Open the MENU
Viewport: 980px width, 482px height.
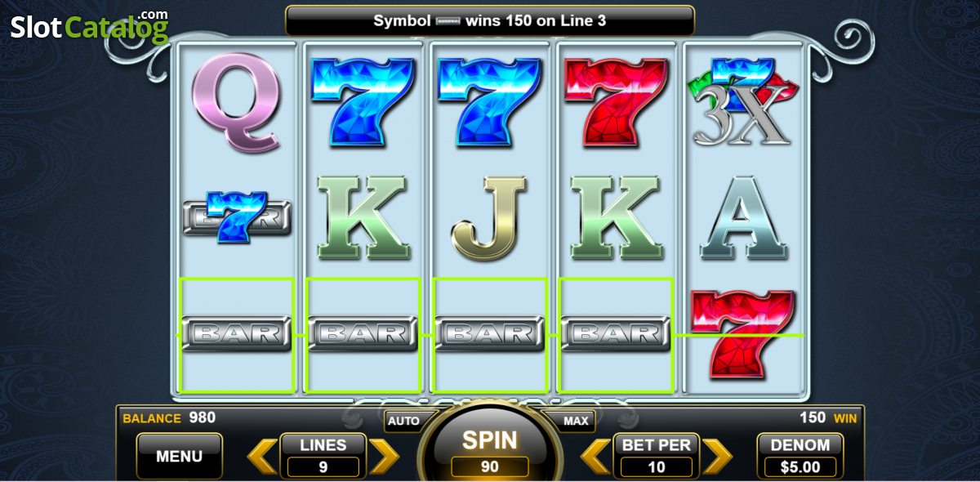point(179,456)
